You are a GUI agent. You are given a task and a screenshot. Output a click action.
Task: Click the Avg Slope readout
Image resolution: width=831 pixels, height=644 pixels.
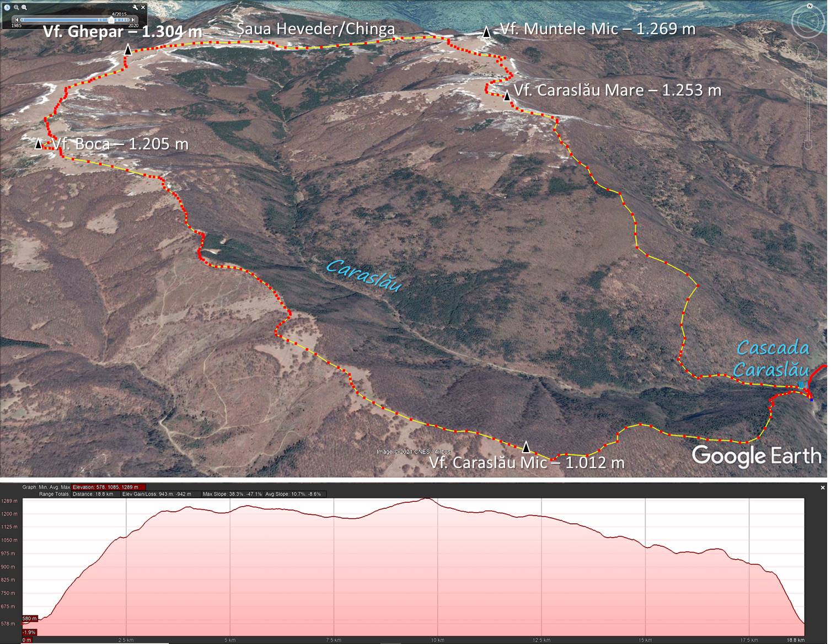click(x=296, y=494)
